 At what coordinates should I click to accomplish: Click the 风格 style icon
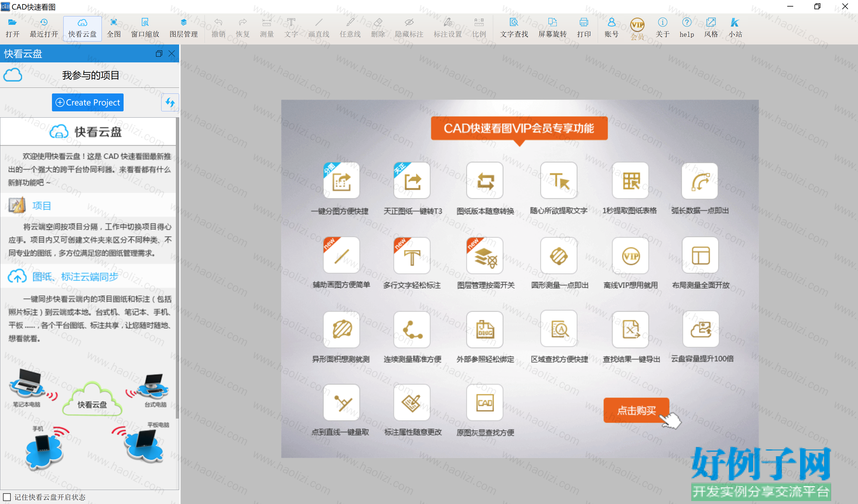(711, 28)
